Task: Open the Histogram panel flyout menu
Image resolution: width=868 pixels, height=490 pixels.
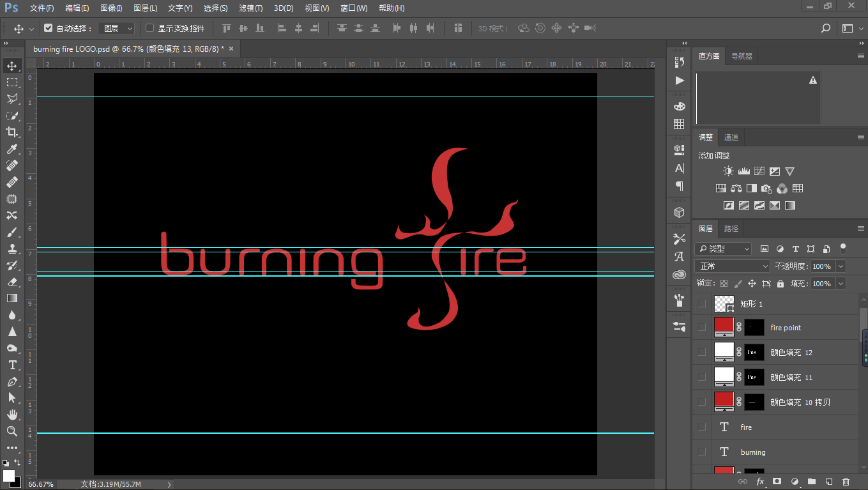Action: pyautogui.click(x=860, y=56)
